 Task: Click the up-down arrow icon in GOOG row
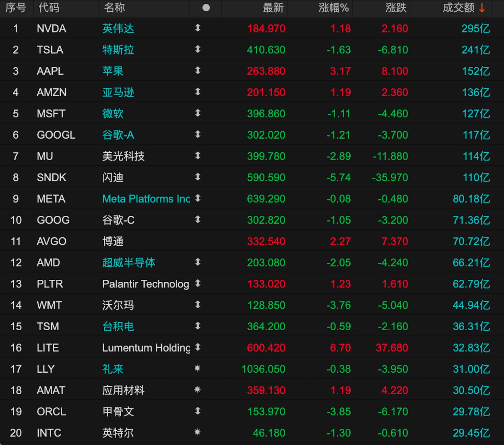click(198, 219)
